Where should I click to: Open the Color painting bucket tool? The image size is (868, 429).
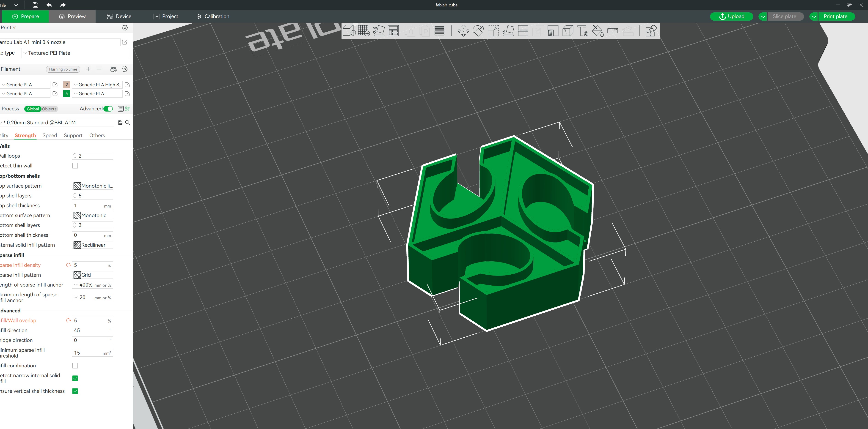pyautogui.click(x=598, y=31)
